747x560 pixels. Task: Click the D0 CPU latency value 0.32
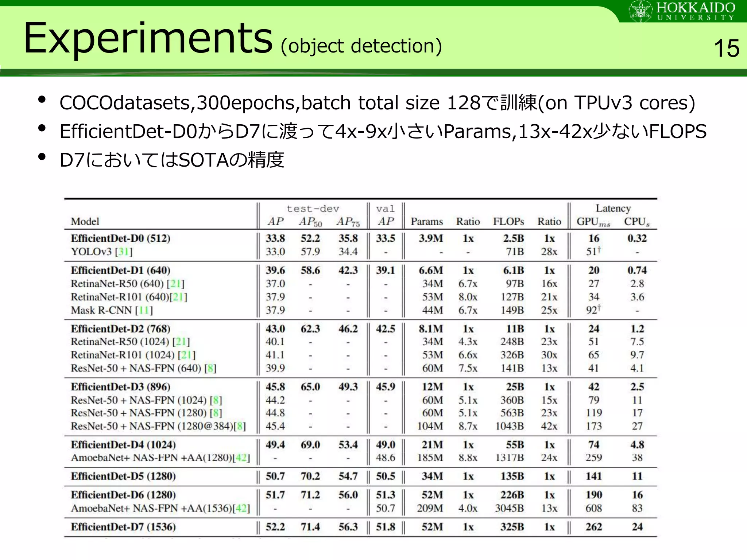click(637, 238)
